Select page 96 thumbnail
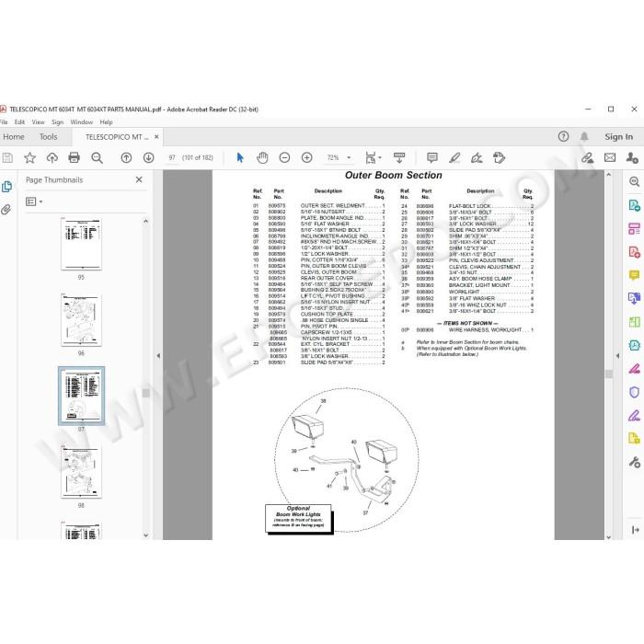Viewport: 644px width, 644px height. (x=81, y=320)
